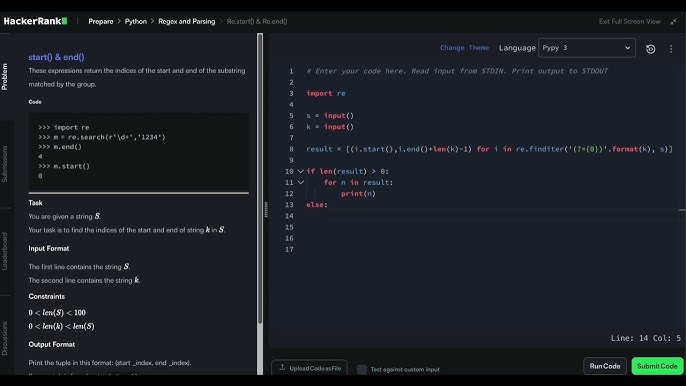Image resolution: width=686 pixels, height=386 pixels.
Task: Go to Python in the breadcrumb
Action: tap(136, 21)
